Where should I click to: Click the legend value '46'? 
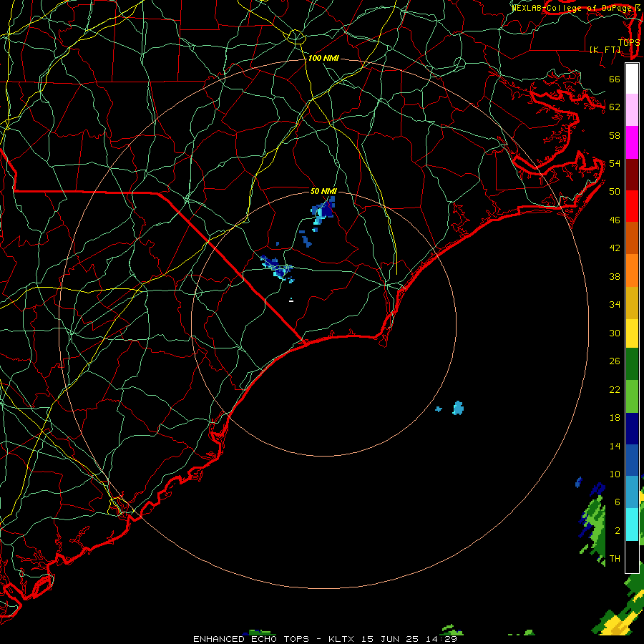615,220
